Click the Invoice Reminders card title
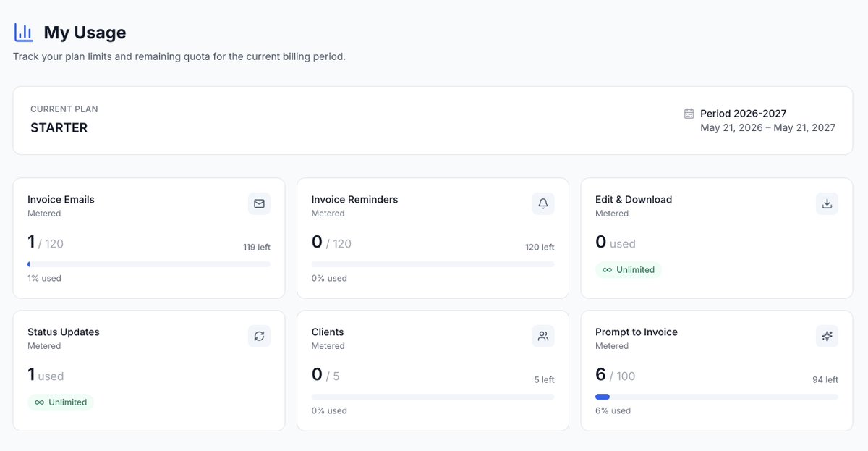This screenshot has width=868, height=451. click(x=354, y=200)
